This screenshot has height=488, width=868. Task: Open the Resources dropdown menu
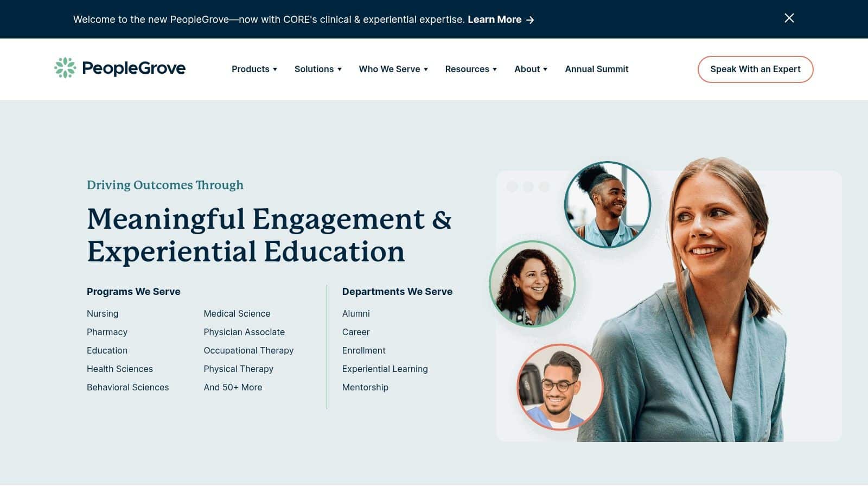[471, 69]
